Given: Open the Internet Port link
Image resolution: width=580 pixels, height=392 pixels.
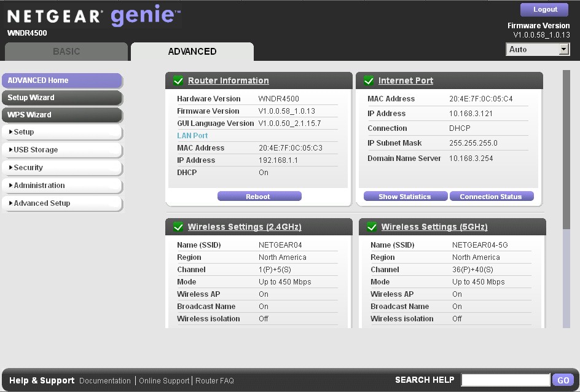Looking at the screenshot, I should coord(406,80).
